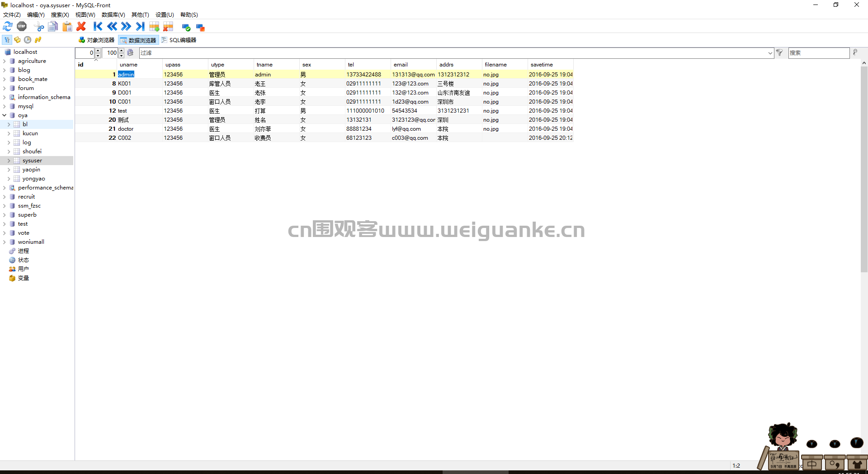This screenshot has width=868, height=474.
Task: Click the small refresh icon beside limit 100
Action: point(130,52)
